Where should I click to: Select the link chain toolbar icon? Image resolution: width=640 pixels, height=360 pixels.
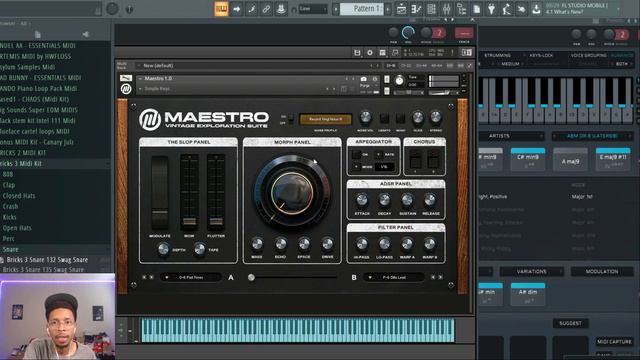click(x=266, y=9)
